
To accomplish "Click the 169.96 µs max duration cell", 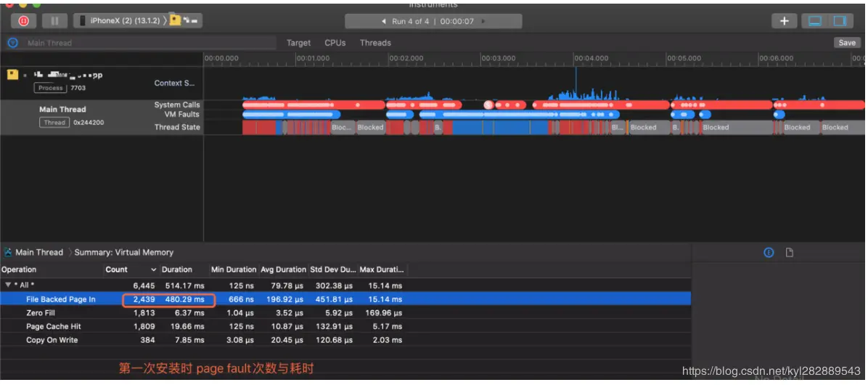I will click(382, 313).
